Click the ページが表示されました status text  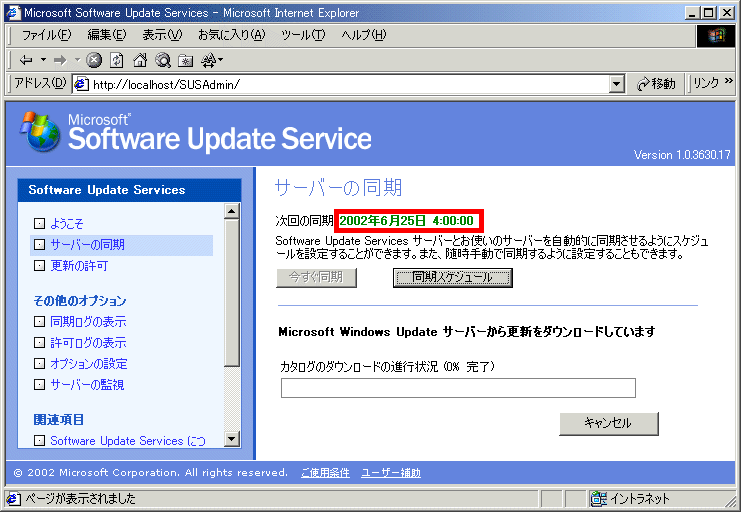point(80,499)
